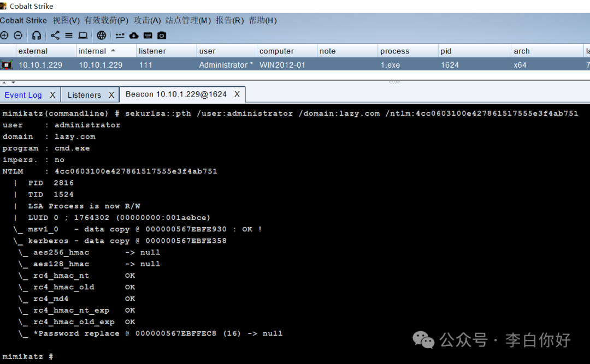Viewport: 590px width, 364px height.
Task: Sort by the listener column header
Action: tap(166, 51)
